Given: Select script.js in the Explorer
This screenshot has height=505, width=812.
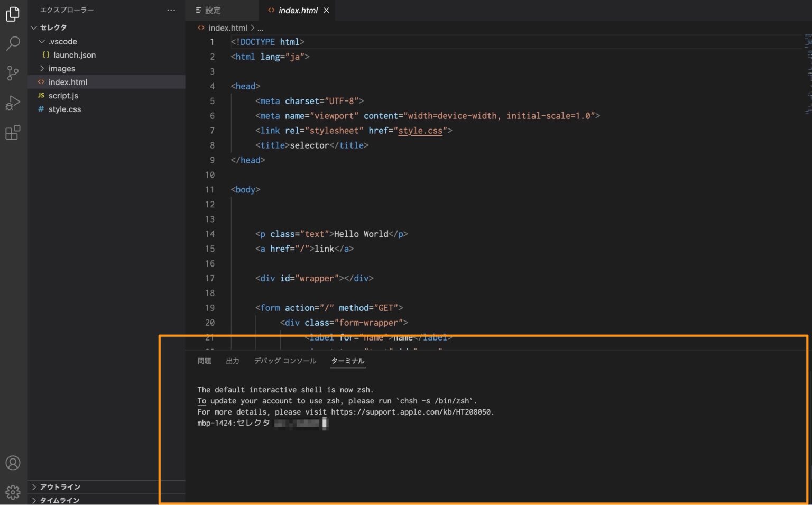Looking at the screenshot, I should [63, 96].
